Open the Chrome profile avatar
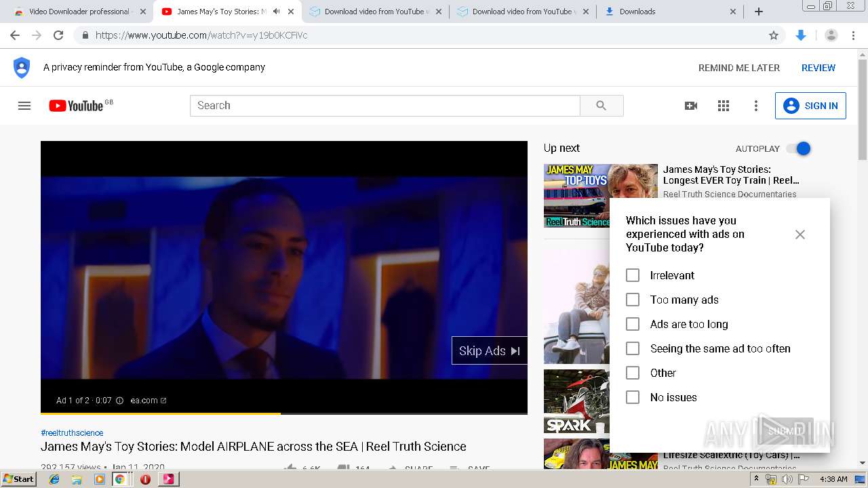Screen dimensions: 868x488 click(831, 35)
